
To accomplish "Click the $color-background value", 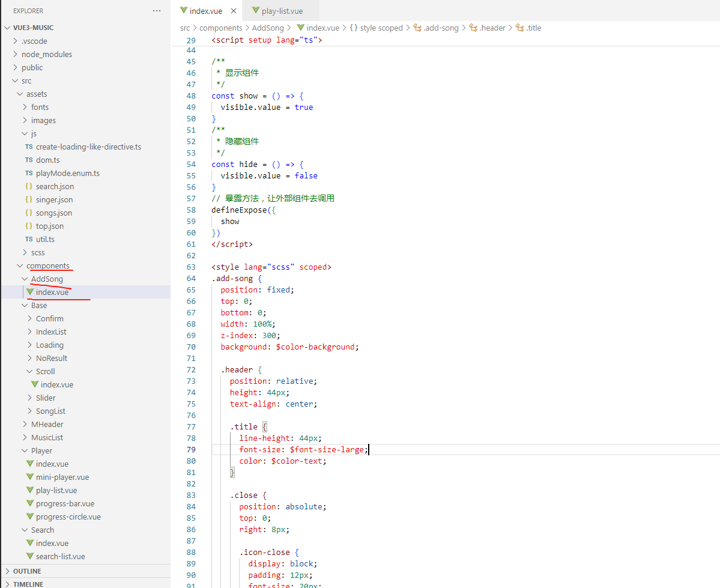I will [315, 347].
